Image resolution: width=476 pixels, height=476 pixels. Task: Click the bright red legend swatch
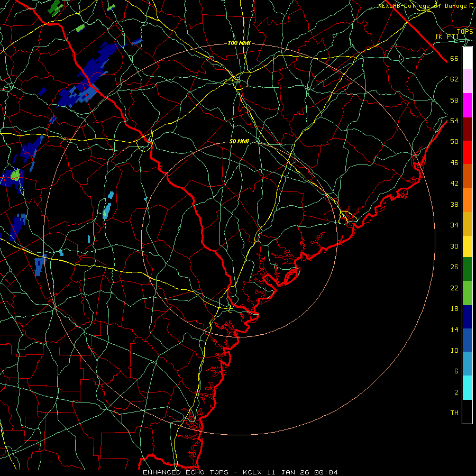(x=467, y=152)
